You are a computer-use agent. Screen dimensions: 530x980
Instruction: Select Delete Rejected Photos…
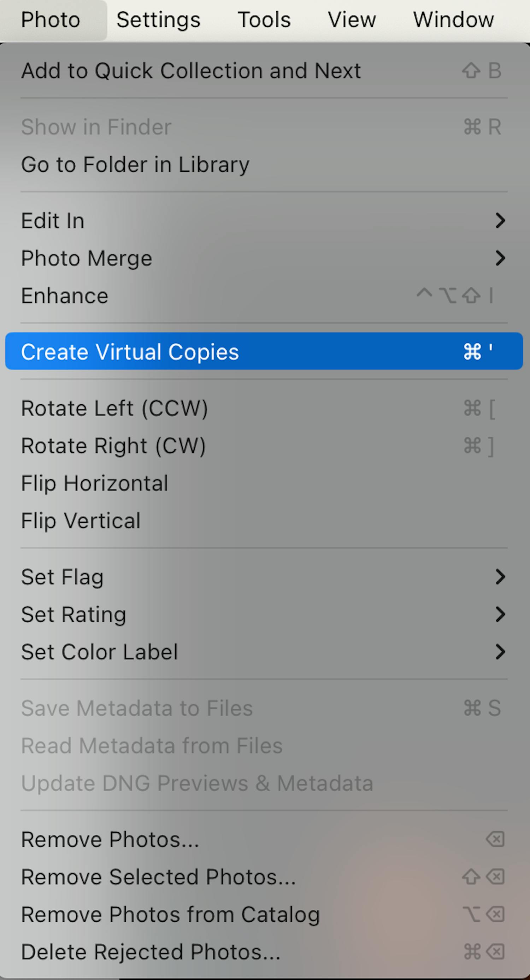151,952
